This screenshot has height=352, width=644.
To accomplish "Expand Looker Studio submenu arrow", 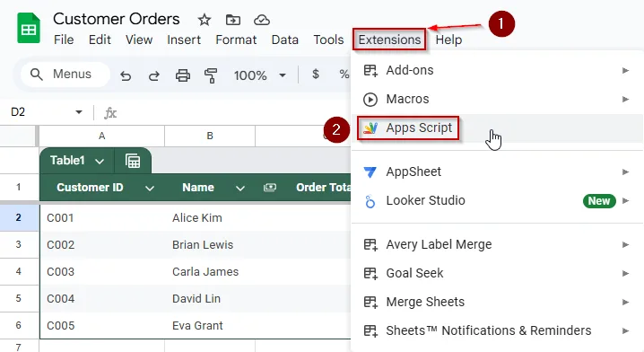I will (625, 200).
